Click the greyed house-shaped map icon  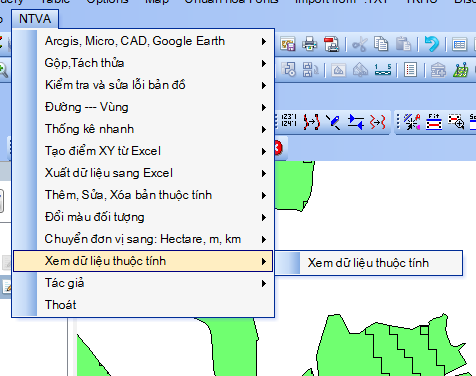point(360,70)
